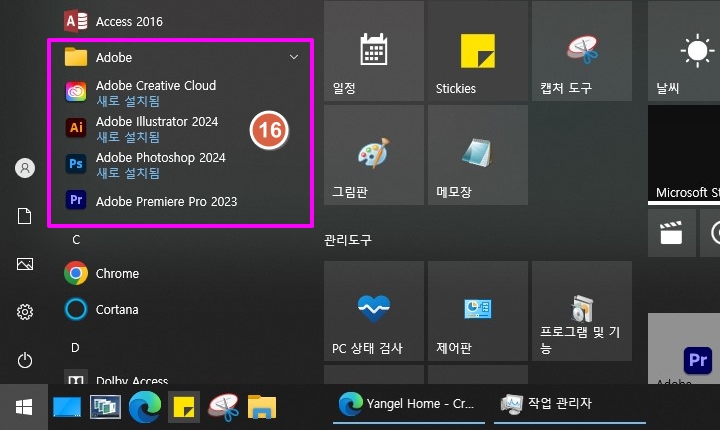
Task: Open Pictures from Start sidebar
Action: pos(25,264)
